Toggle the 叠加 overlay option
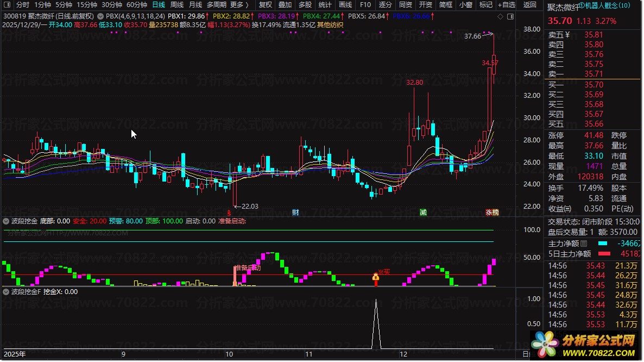 285,5
